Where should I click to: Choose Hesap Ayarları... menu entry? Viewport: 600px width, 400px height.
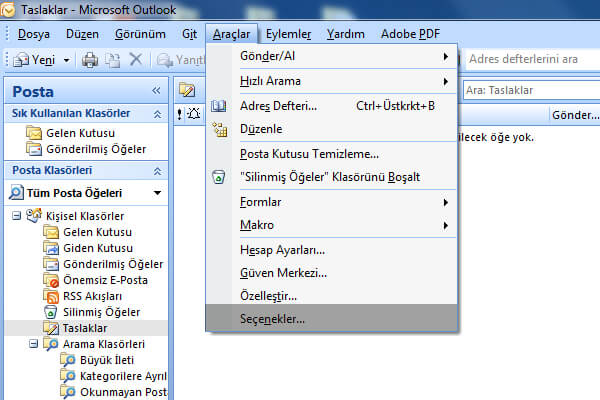pyautogui.click(x=331, y=250)
